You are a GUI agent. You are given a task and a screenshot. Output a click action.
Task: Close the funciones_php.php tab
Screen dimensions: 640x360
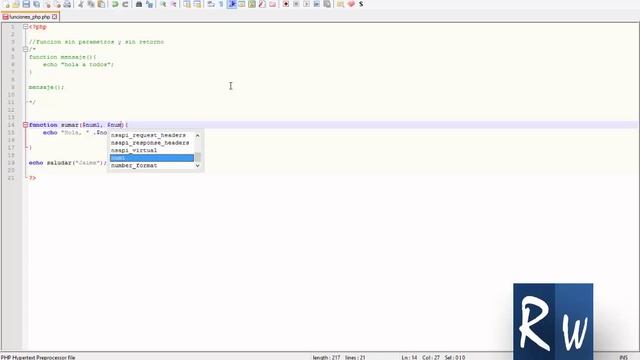coord(55,17)
